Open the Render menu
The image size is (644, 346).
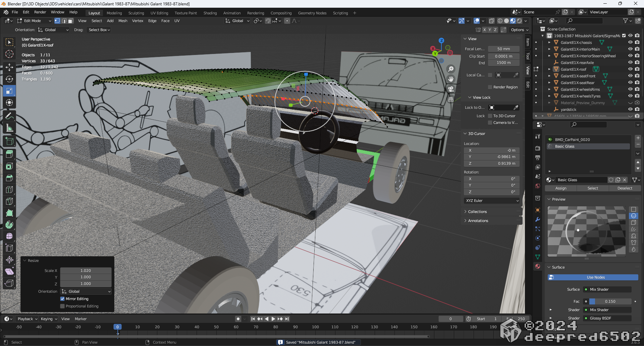point(40,12)
